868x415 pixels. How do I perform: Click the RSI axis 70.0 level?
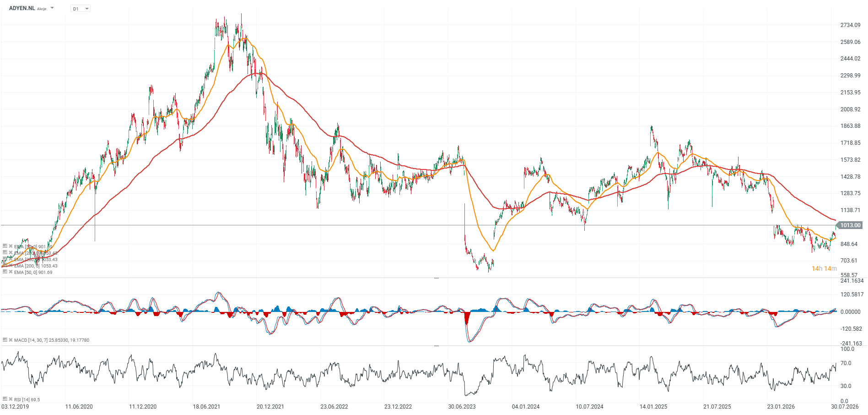(x=846, y=363)
